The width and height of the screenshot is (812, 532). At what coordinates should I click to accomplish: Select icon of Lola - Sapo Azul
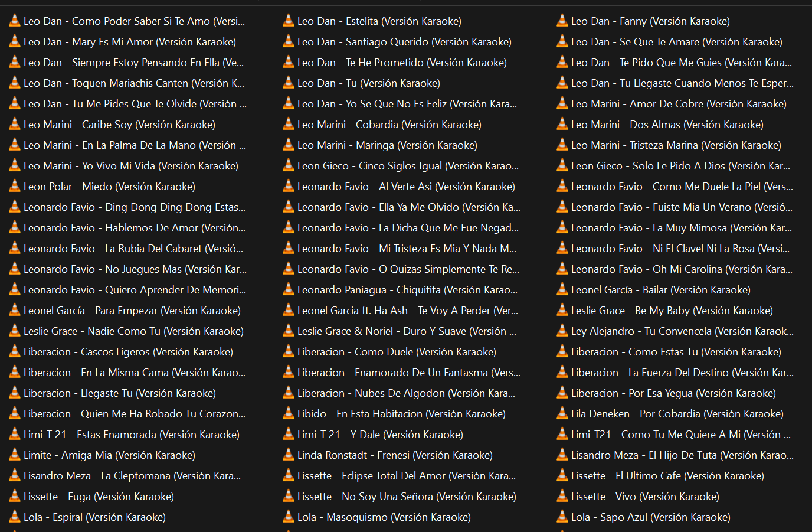pos(562,517)
